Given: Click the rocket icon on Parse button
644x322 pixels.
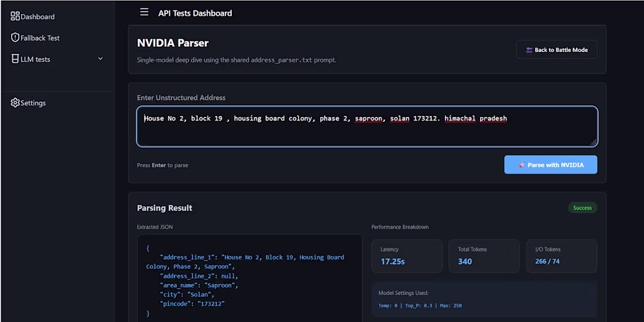Looking at the screenshot, I should coord(522,165).
